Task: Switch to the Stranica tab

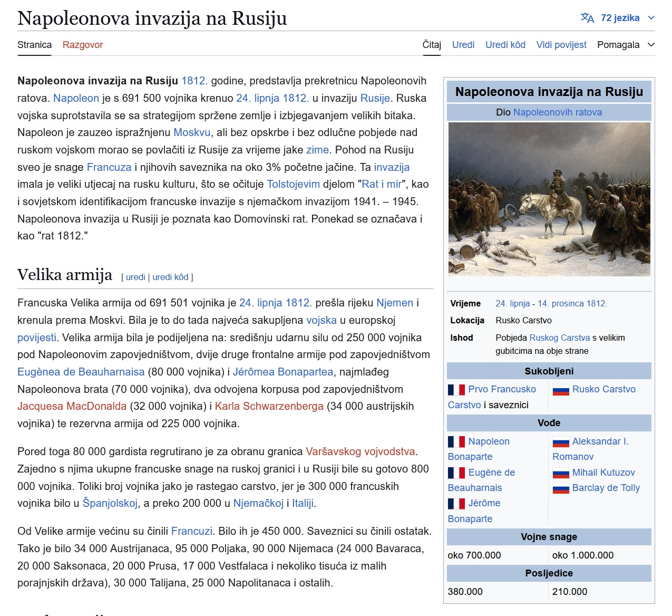Action: (34, 45)
